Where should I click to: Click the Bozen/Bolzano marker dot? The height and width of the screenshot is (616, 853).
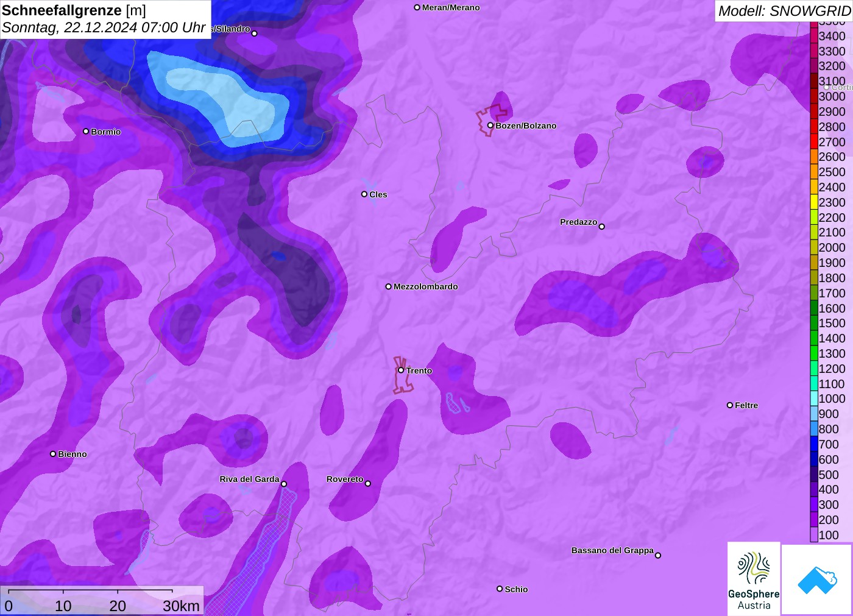coord(490,126)
